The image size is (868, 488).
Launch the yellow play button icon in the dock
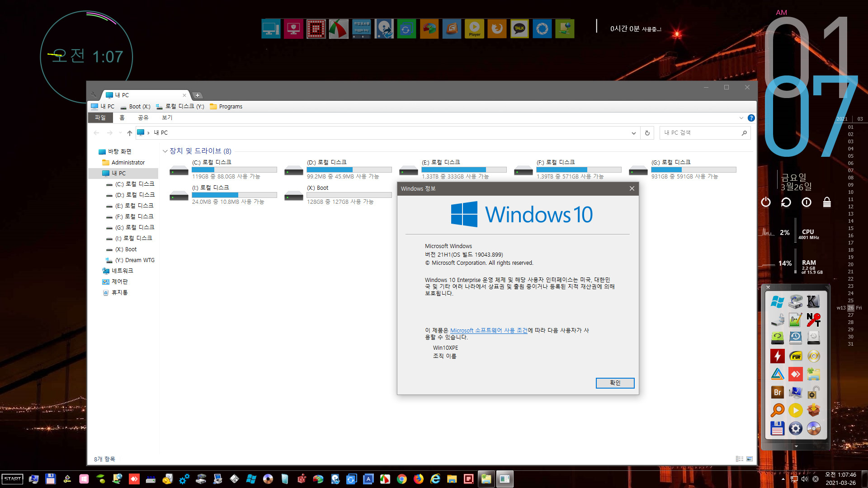pyautogui.click(x=796, y=410)
